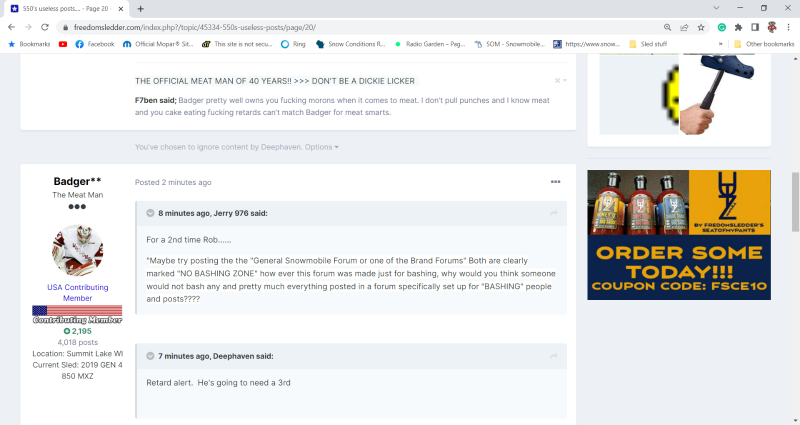Screen dimensions: 800x425
Task: Reload the current page
Action: pyautogui.click(x=47, y=27)
